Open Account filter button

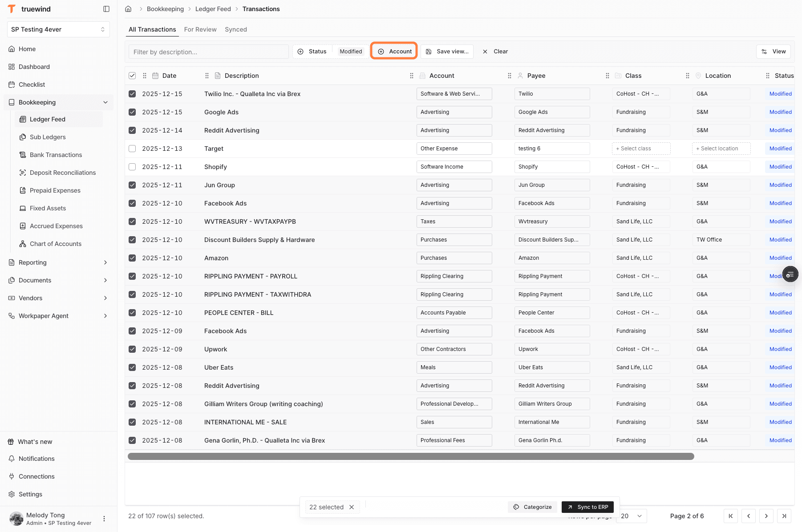tap(394, 52)
